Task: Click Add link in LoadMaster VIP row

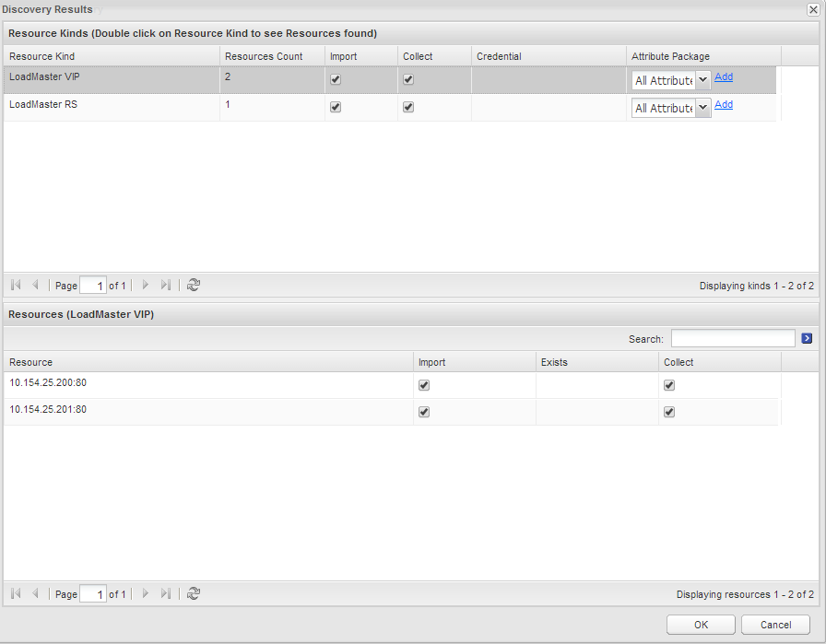Action: 724,76
